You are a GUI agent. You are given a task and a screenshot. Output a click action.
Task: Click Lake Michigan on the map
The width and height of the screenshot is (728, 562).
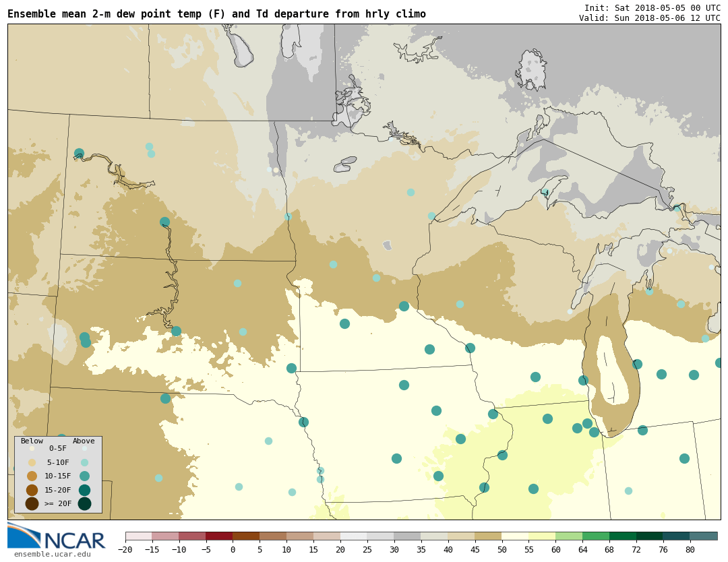612,377
